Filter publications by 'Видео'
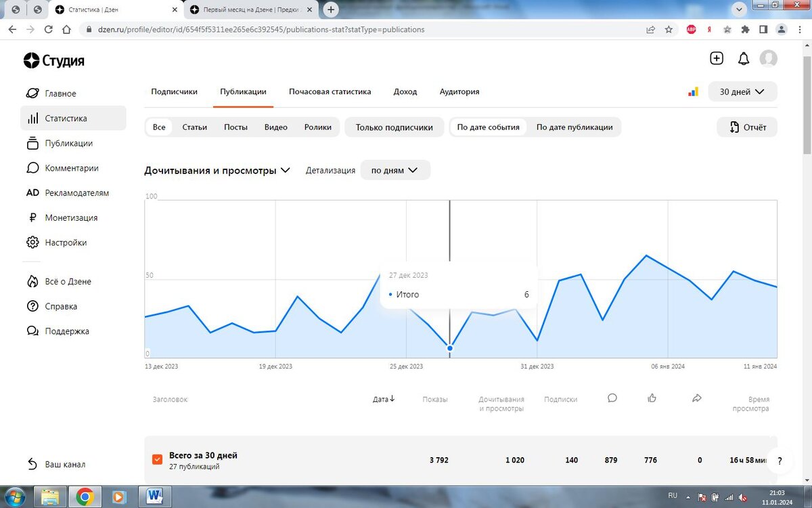Viewport: 812px width, 508px height. point(276,127)
